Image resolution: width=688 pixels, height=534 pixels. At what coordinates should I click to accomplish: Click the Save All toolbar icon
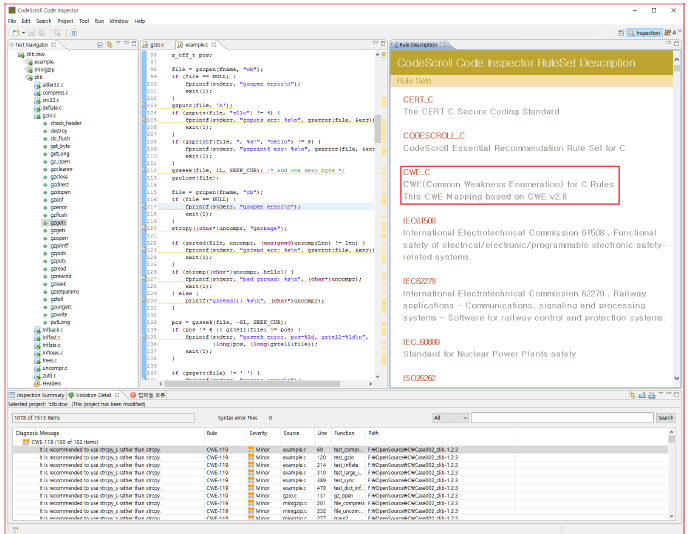tap(42, 33)
